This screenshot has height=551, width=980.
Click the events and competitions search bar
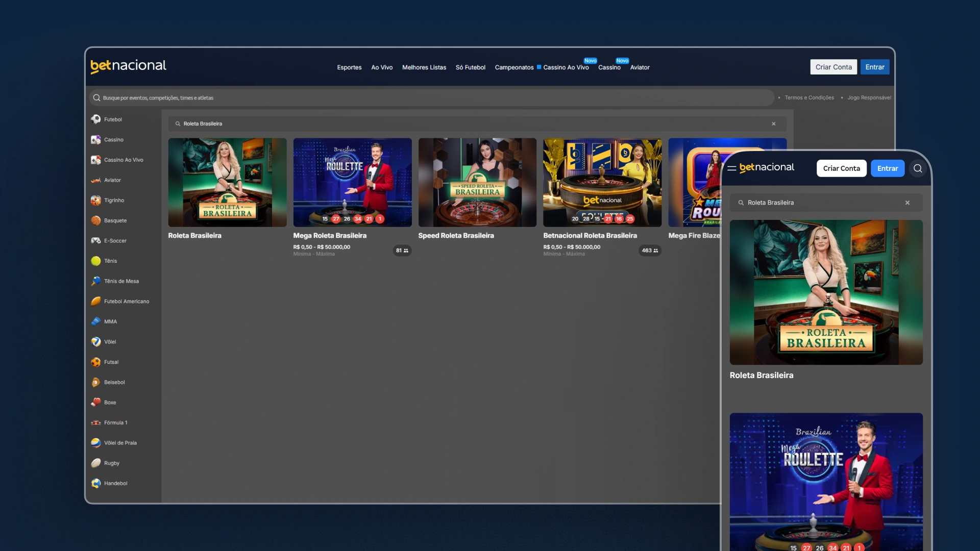point(432,97)
